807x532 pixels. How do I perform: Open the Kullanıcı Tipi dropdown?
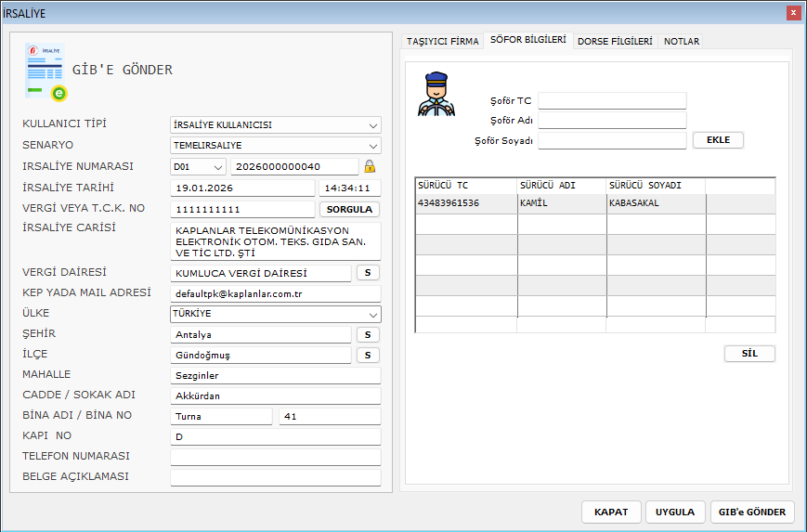click(276, 125)
